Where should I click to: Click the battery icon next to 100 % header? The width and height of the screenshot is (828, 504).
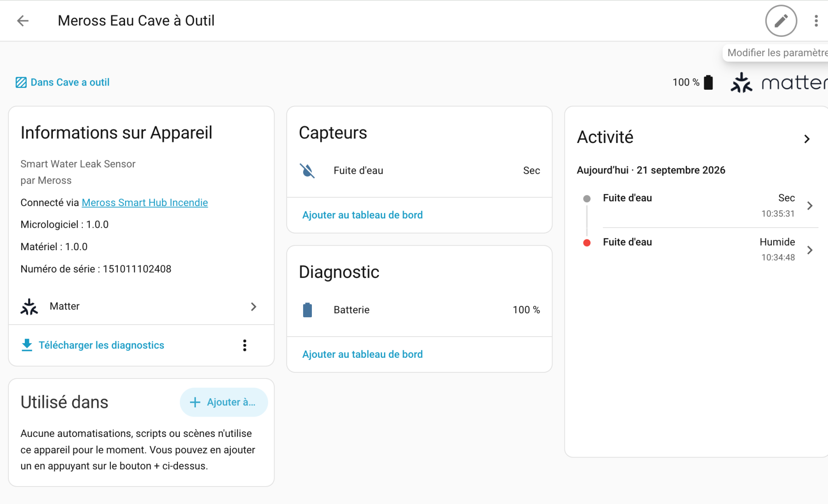pyautogui.click(x=708, y=82)
